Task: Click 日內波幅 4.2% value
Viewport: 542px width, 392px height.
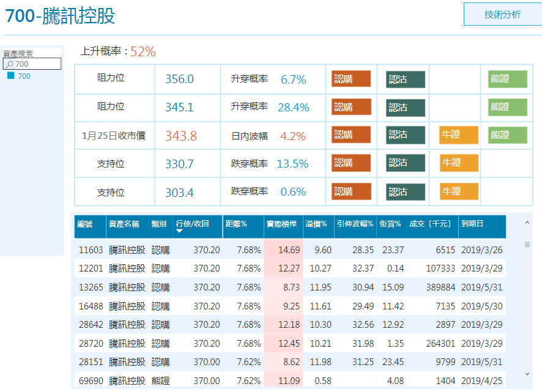Action: coord(293,136)
